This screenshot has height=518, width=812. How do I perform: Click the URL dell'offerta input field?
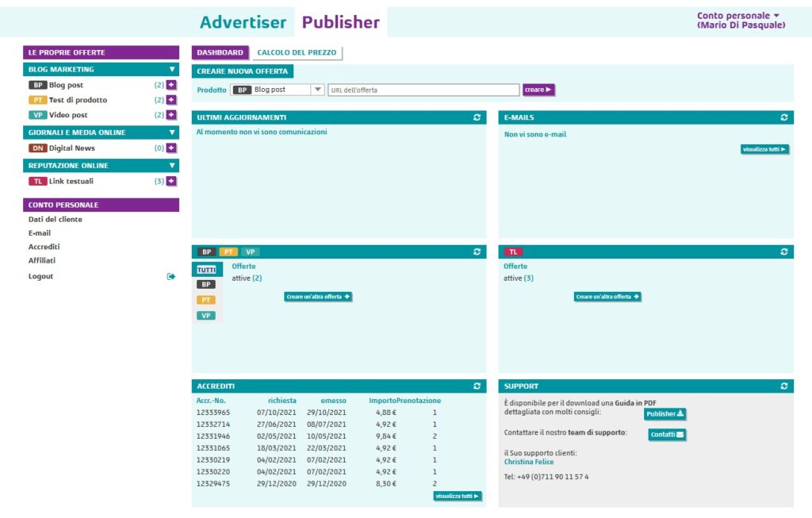coord(423,90)
